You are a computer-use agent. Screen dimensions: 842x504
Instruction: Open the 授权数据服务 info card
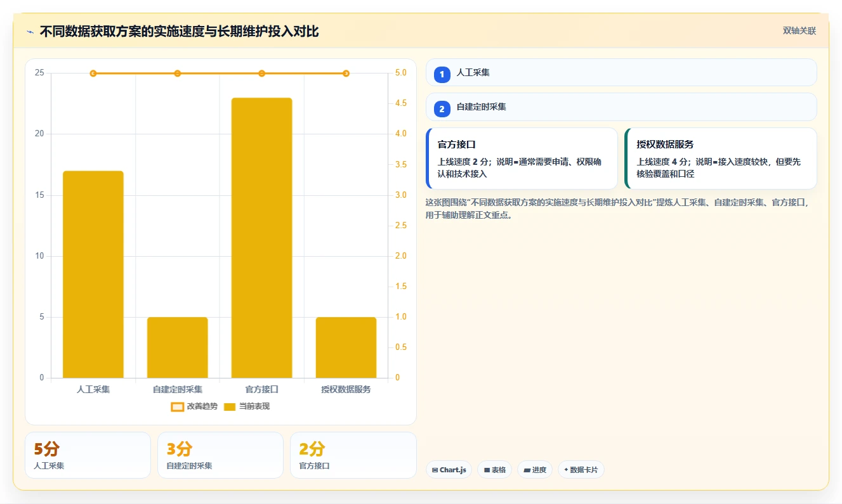click(x=721, y=158)
